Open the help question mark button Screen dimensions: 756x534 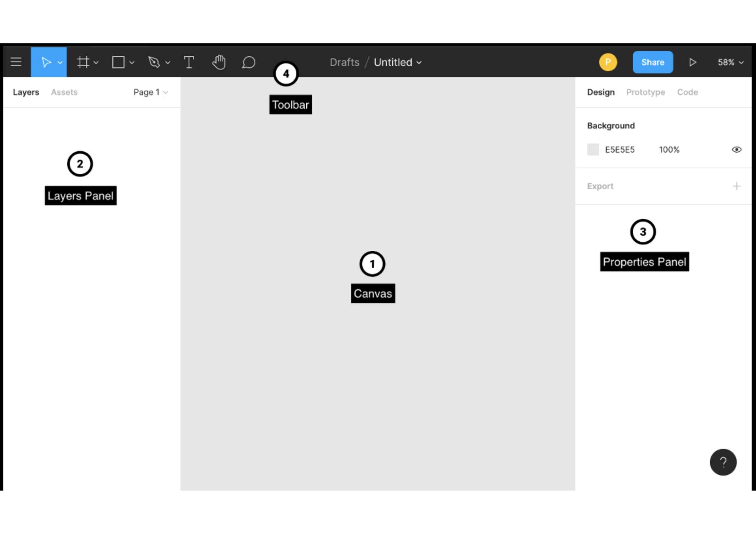(x=723, y=462)
